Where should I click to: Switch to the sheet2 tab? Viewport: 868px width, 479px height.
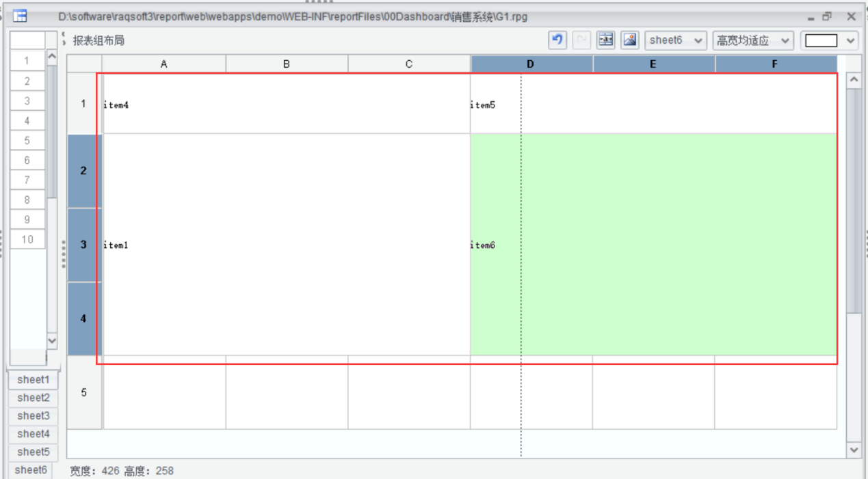(34, 398)
